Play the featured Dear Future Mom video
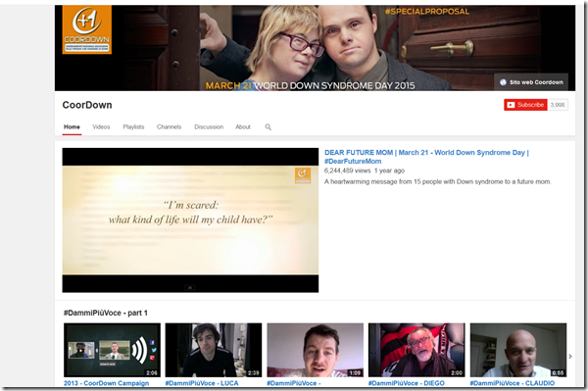Image resolution: width=588 pixels, height=391 pixels. coord(190,220)
